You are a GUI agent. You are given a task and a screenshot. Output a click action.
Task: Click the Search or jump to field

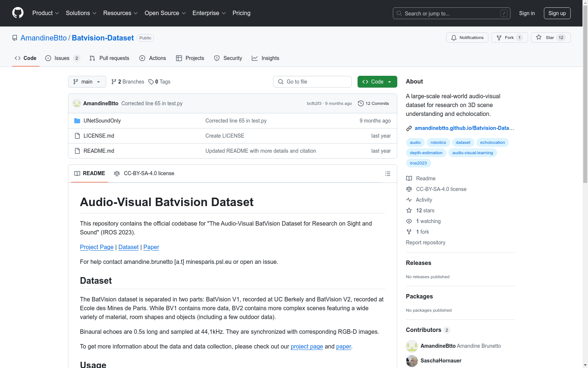pyautogui.click(x=452, y=13)
